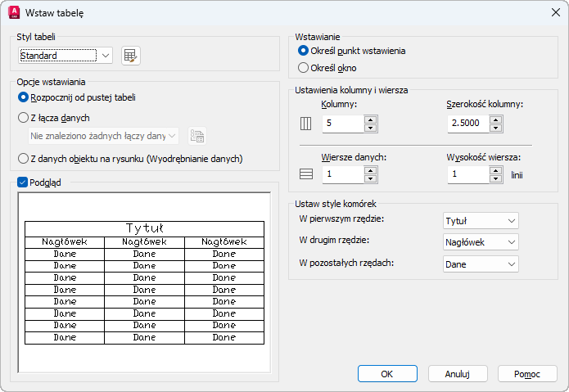Expand 'W pozostałych rzędach' Dane dropdown
Viewport: 569px width, 392px height.
click(480, 264)
